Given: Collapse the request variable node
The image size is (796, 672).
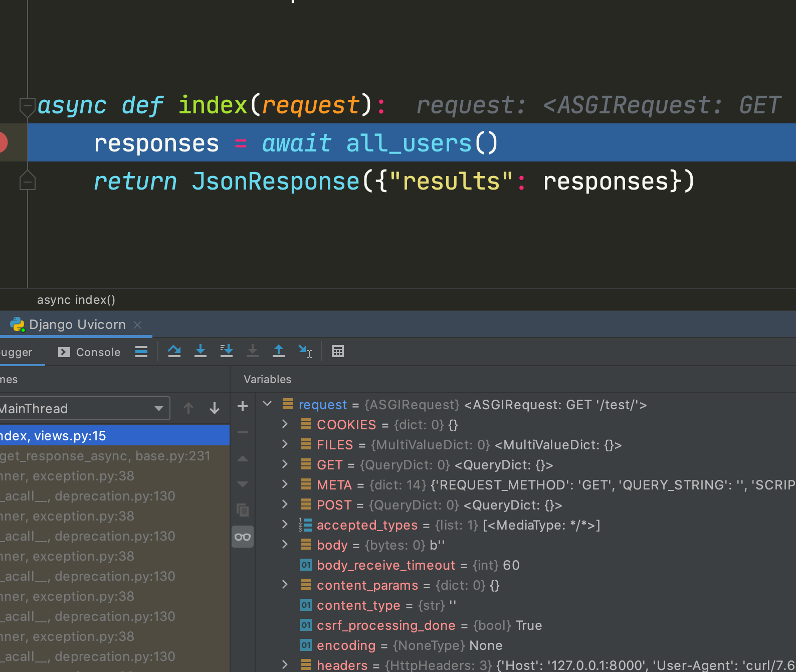Looking at the screenshot, I should 267,404.
